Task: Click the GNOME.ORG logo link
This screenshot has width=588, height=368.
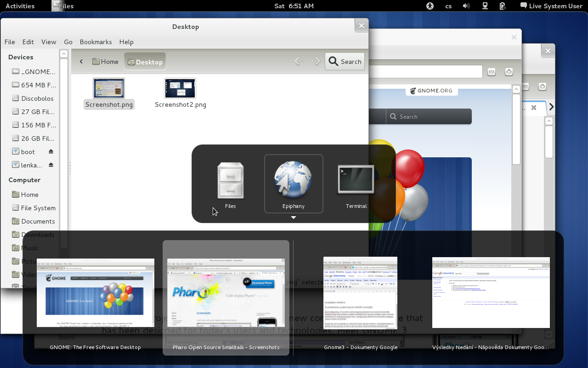Action: (x=432, y=91)
